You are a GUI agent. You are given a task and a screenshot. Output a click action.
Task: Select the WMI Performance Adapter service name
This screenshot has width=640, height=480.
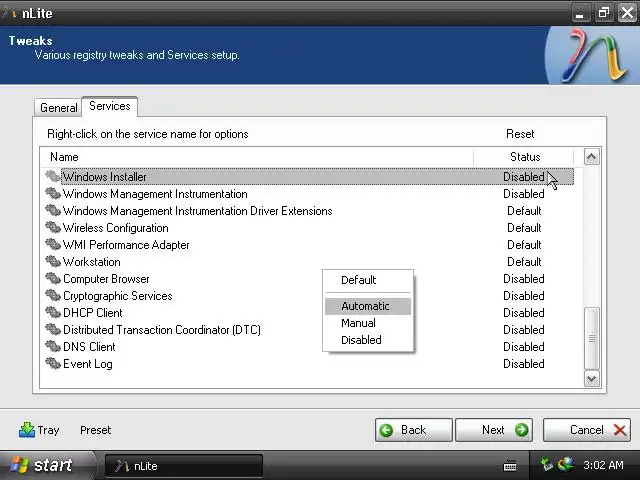(x=126, y=245)
